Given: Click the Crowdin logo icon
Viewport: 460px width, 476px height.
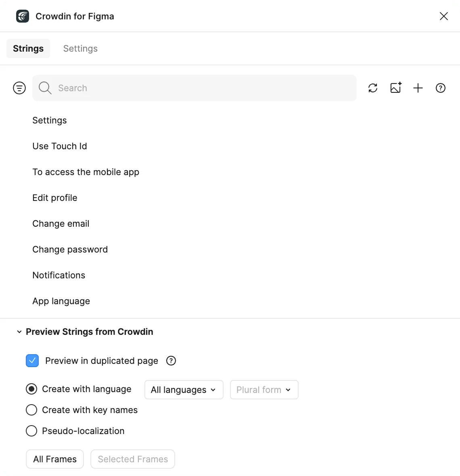Looking at the screenshot, I should point(23,16).
